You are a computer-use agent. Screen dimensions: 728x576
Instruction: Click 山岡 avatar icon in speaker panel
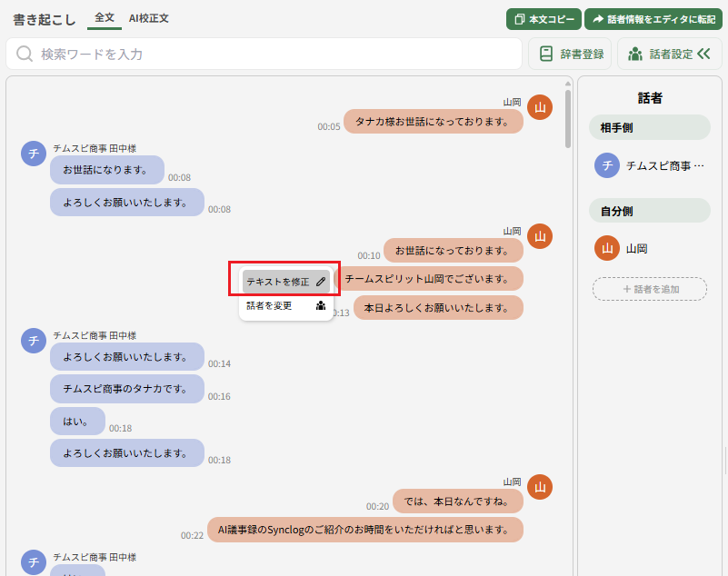[x=606, y=248]
